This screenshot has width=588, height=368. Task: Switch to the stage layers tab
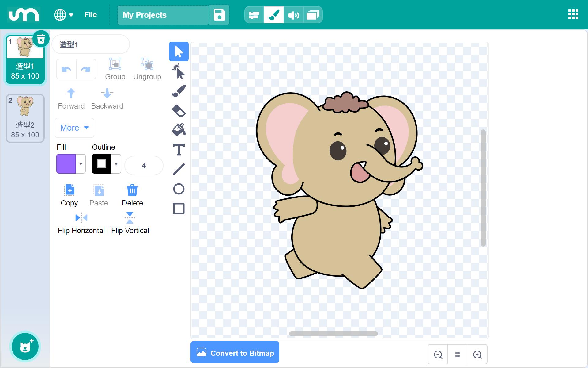click(313, 15)
